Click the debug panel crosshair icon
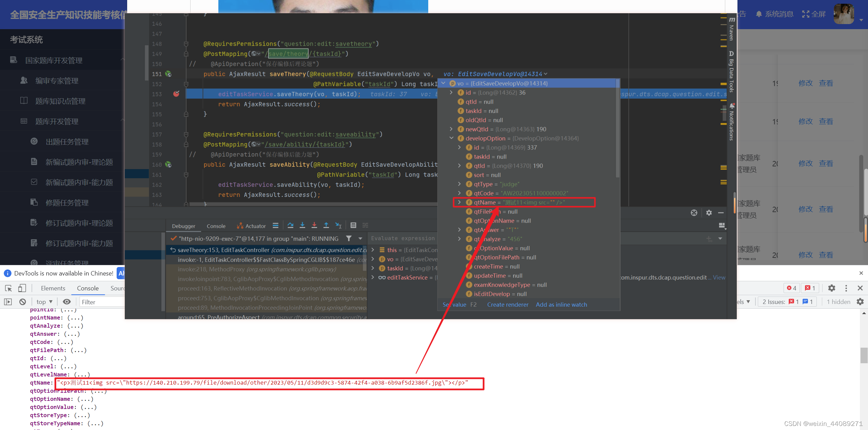The image size is (868, 430). point(694,213)
